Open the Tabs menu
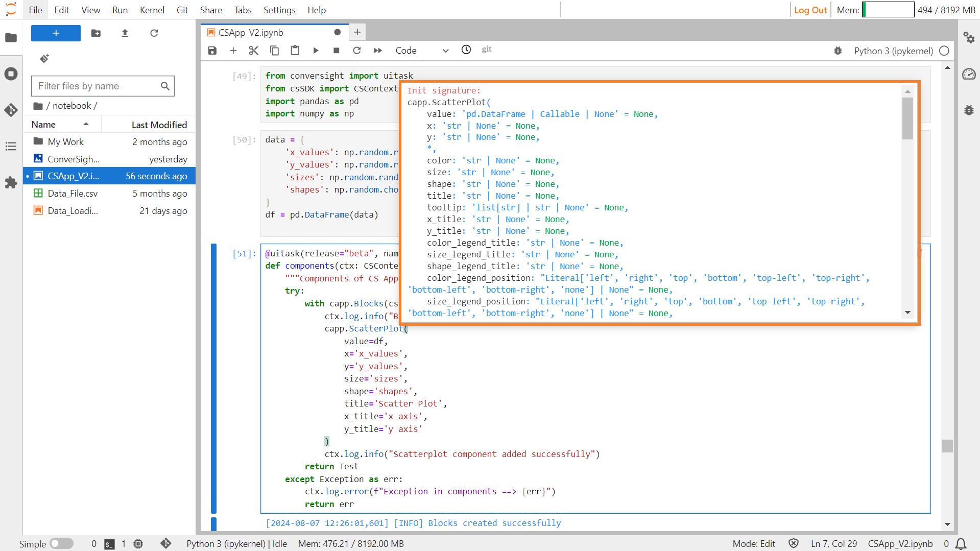Viewport: 980px width, 551px height. pos(243,10)
